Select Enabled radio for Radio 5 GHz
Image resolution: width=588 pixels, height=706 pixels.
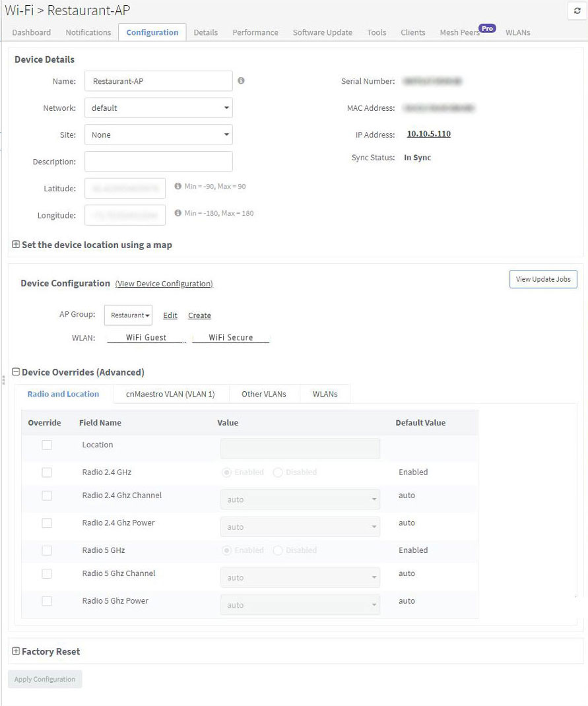(226, 550)
